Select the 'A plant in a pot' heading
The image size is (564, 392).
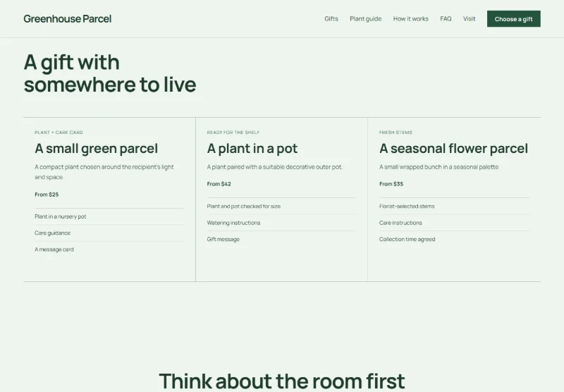tap(252, 149)
